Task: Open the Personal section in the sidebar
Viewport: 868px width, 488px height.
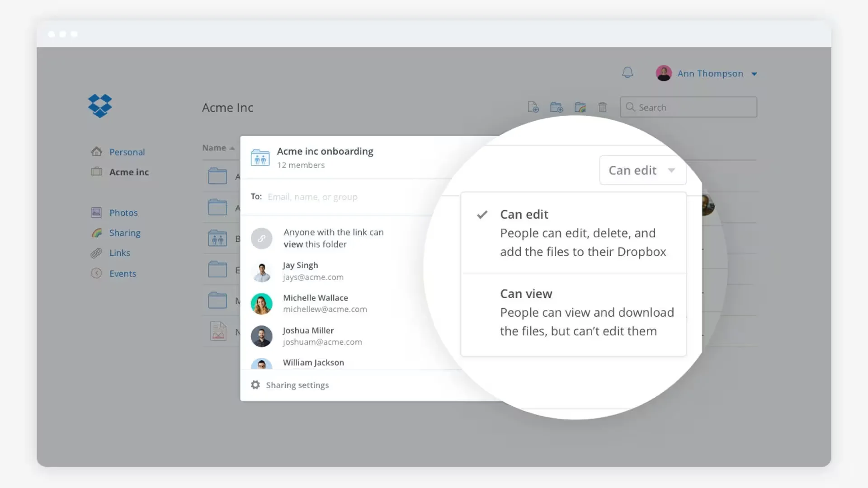Action: pos(127,152)
